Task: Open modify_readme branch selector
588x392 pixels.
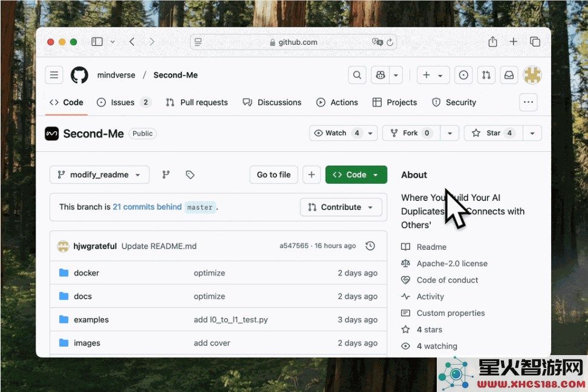Action: point(99,175)
